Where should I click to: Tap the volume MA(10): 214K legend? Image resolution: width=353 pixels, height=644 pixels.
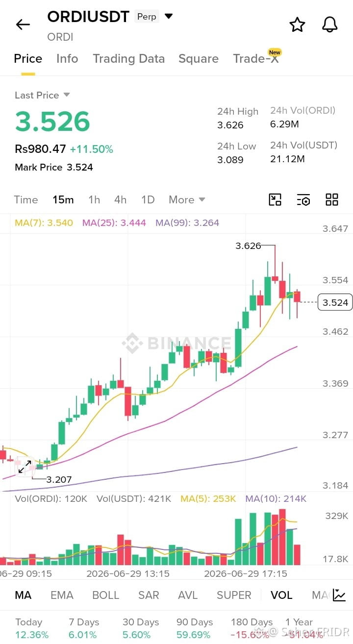tap(276, 498)
